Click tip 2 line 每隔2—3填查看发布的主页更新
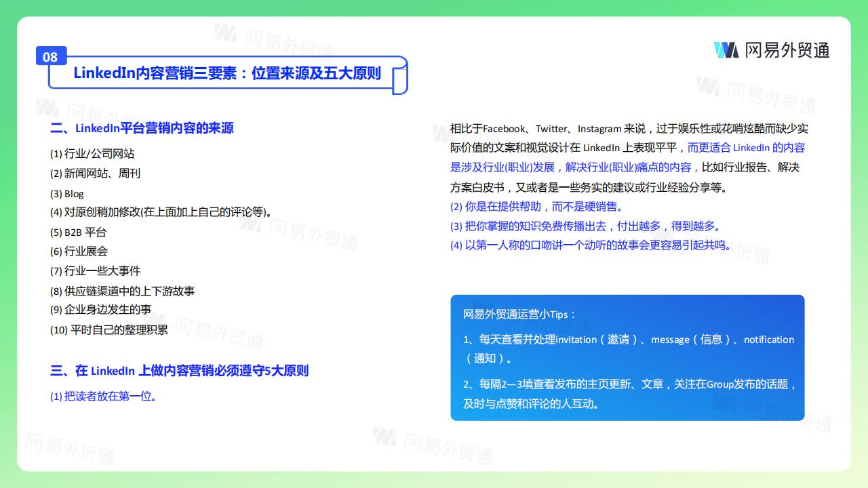The width and height of the screenshot is (868, 488). (630, 384)
